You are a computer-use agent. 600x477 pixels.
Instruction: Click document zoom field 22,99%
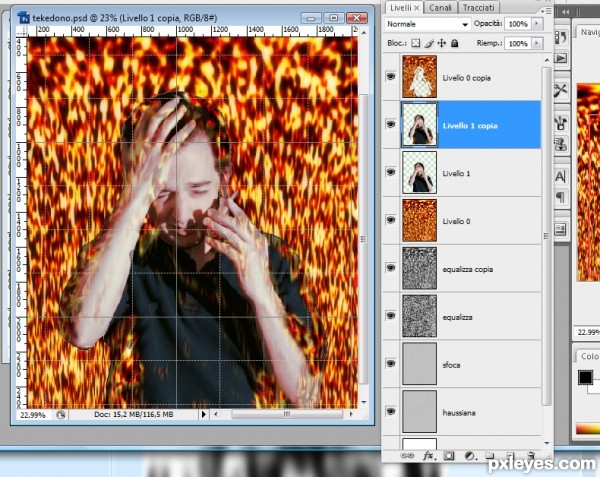33,415
